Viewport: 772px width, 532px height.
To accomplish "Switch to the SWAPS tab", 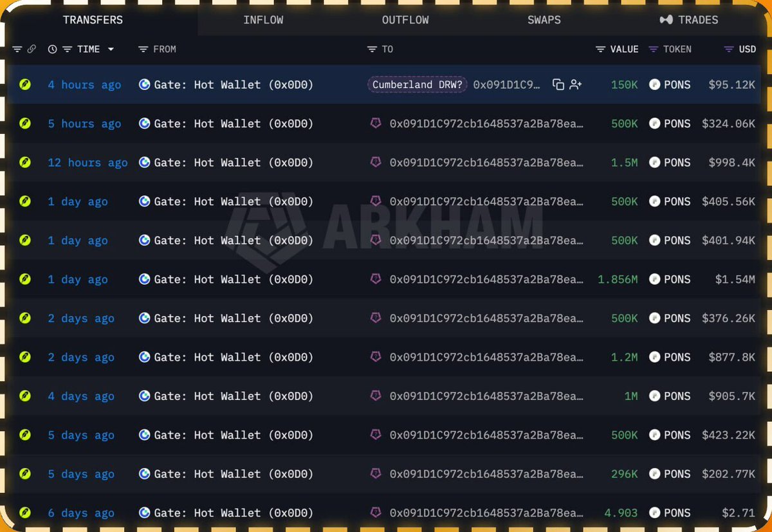I will (544, 20).
